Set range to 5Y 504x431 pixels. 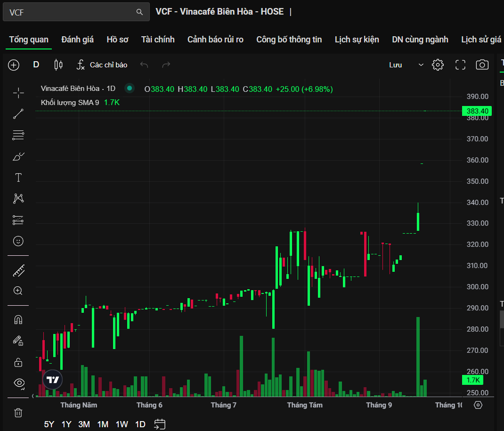(x=49, y=424)
